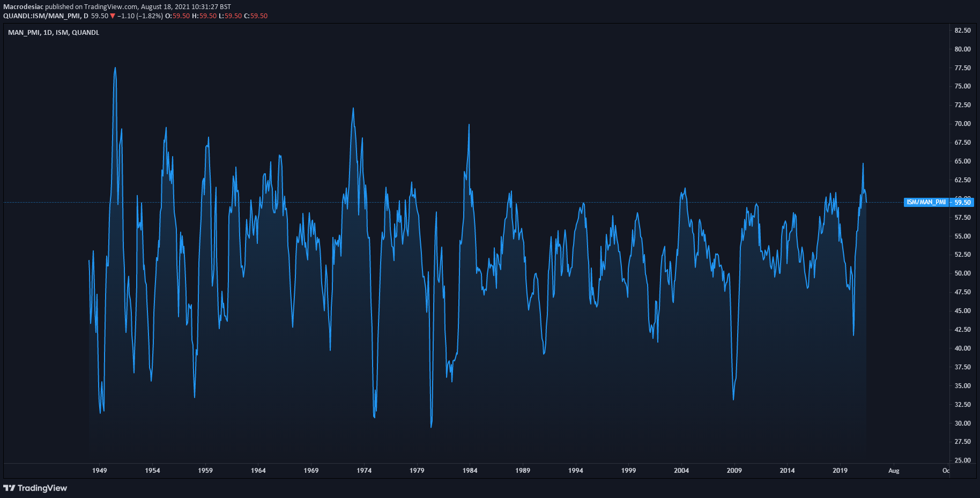The height and width of the screenshot is (498, 980).
Task: Click the 80.00 price axis label
Action: 962,49
